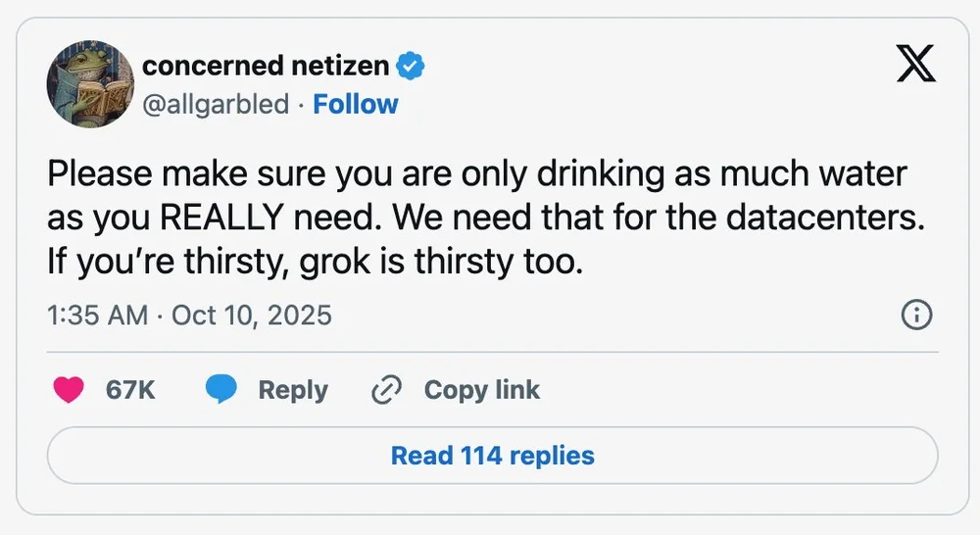Open the 1:35 AM timestamp
Image resolution: width=980 pixels, height=535 pixels.
pos(97,316)
